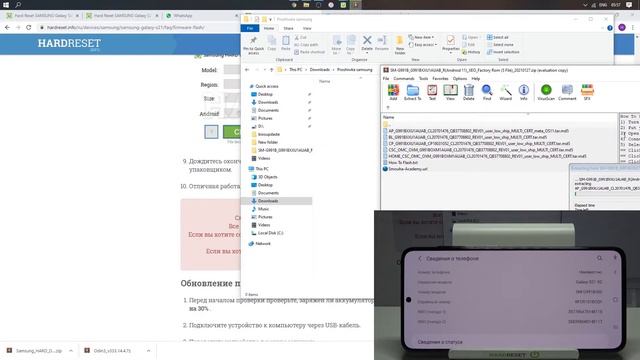640x360 pixels.
Task: Select the AP_G991B tar.md5 file in WinRAR
Action: tap(478, 131)
